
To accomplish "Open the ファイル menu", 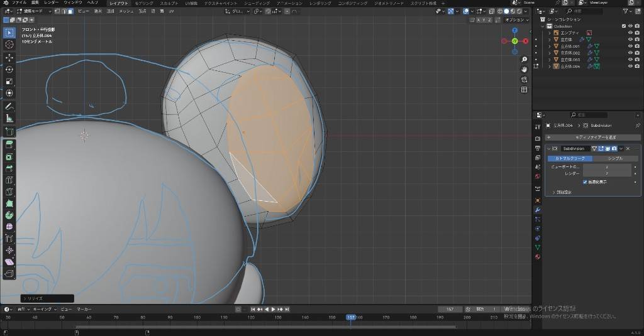I will [x=19, y=3].
